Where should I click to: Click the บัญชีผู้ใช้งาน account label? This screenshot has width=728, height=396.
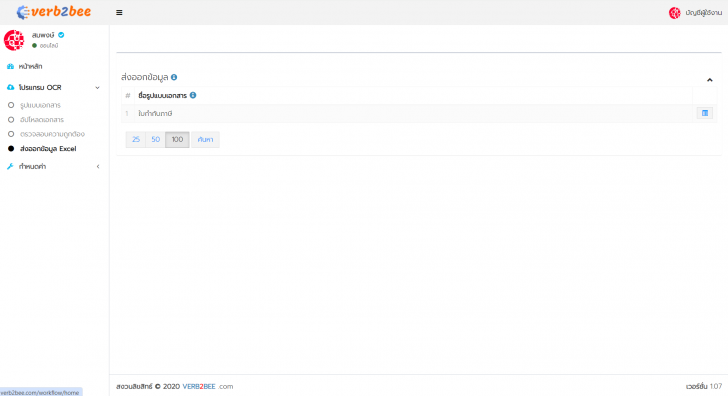(703, 13)
